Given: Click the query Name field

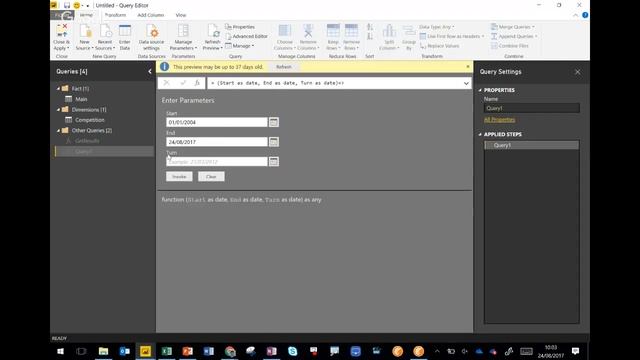Looking at the screenshot, I should [531, 108].
